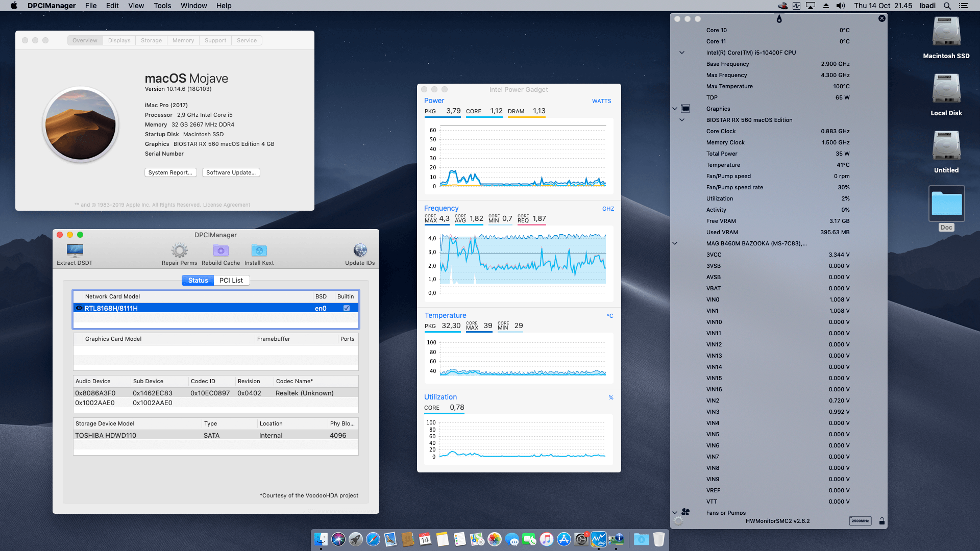Click the Graphics card icon in HWMonitorSMC2
Screen dimensions: 980x551
685,109
